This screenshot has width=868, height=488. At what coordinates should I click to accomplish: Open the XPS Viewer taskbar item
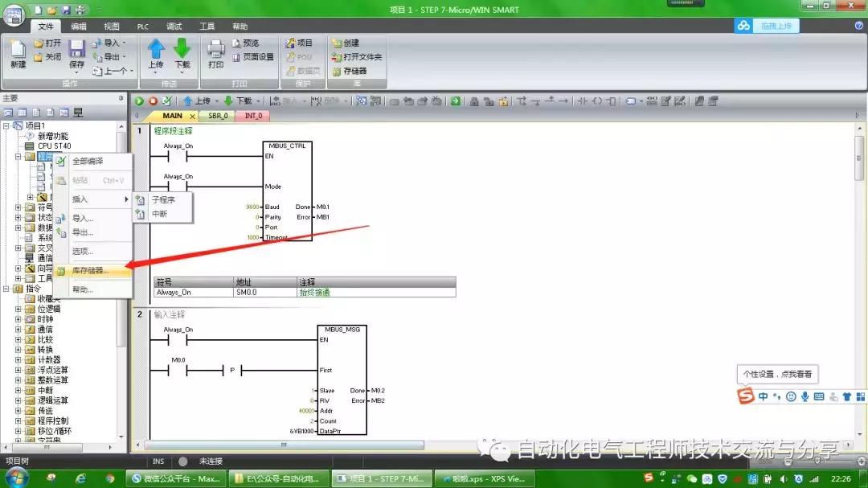point(485,478)
